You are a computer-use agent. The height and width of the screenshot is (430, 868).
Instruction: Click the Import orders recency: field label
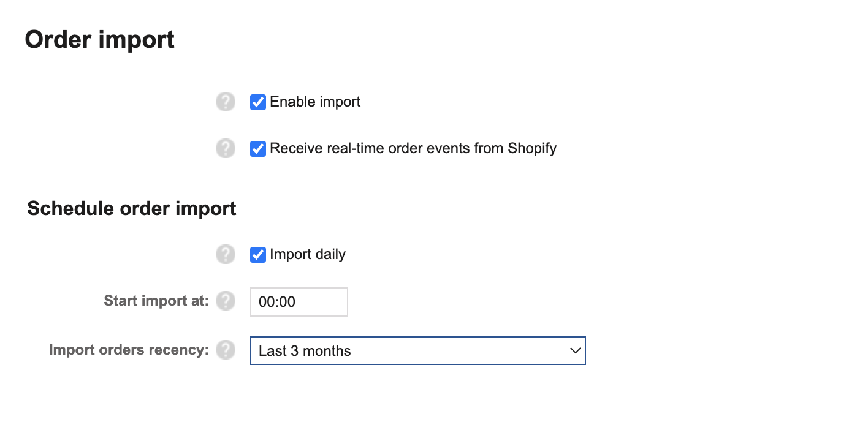(x=129, y=350)
